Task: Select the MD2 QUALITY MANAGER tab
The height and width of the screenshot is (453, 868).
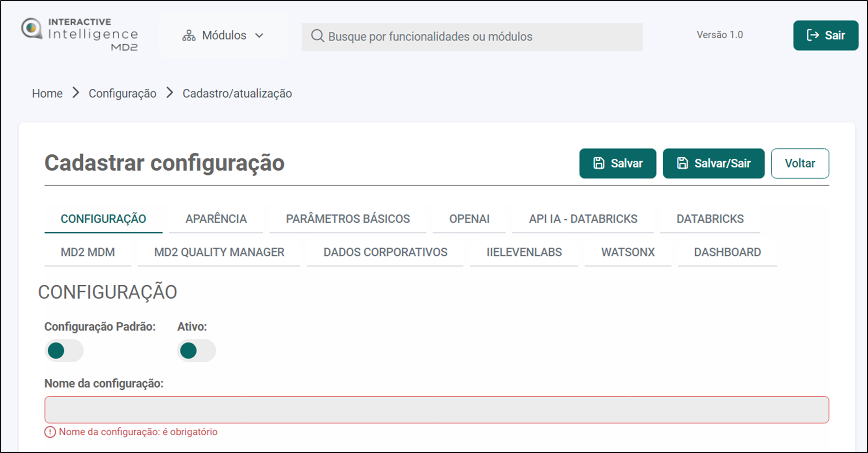Action: tap(219, 252)
